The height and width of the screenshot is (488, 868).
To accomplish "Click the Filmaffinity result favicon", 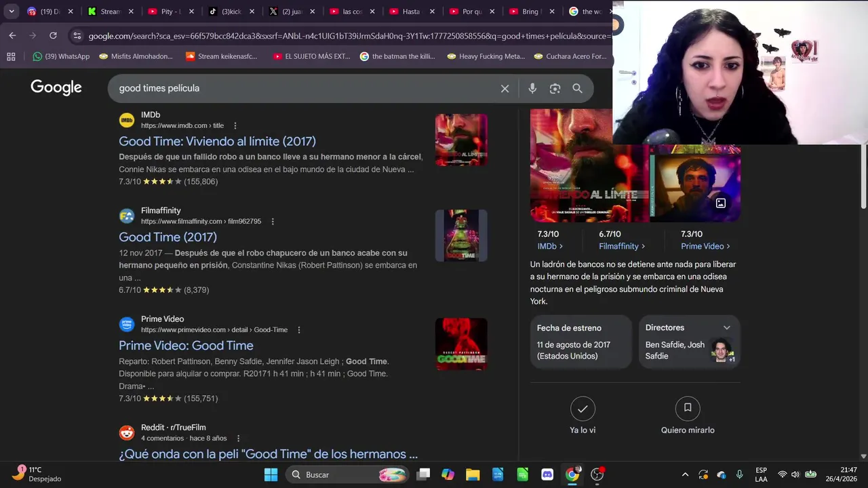I will 127,216.
